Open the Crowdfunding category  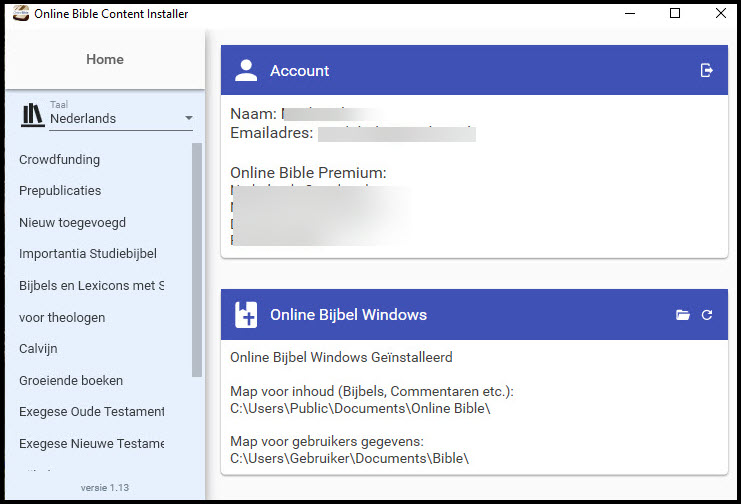tap(60, 160)
